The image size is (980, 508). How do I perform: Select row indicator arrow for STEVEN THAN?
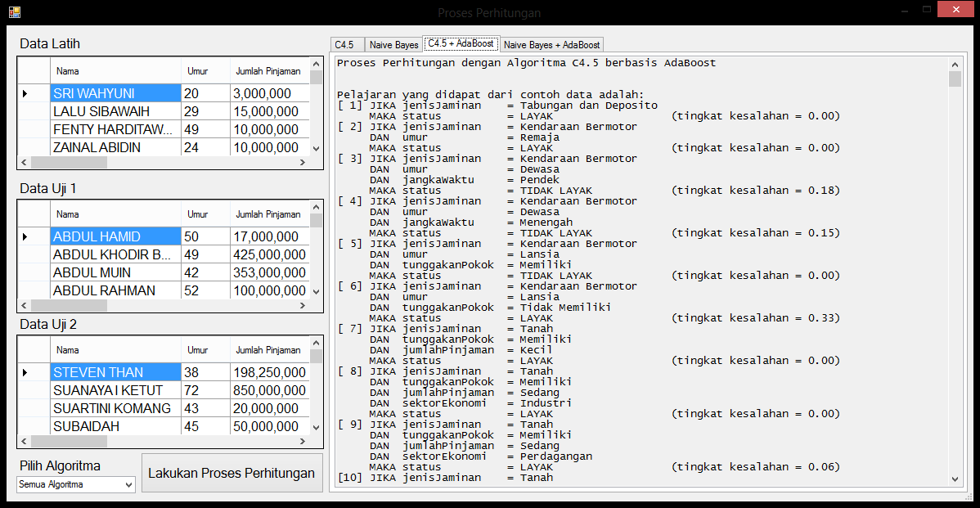(25, 372)
